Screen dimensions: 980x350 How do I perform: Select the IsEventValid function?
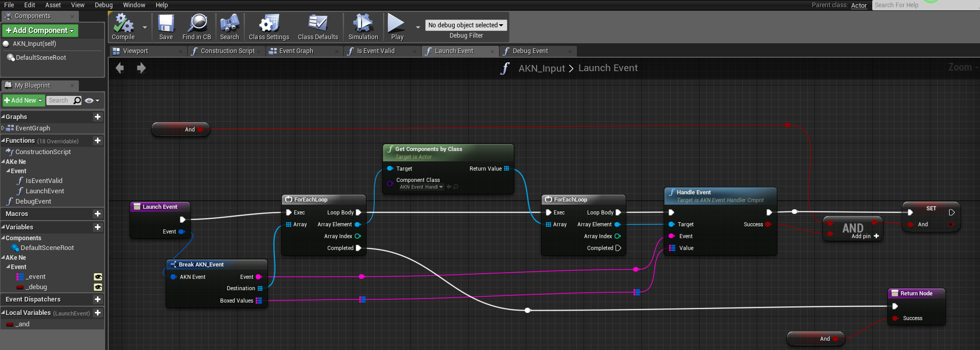[44, 181]
